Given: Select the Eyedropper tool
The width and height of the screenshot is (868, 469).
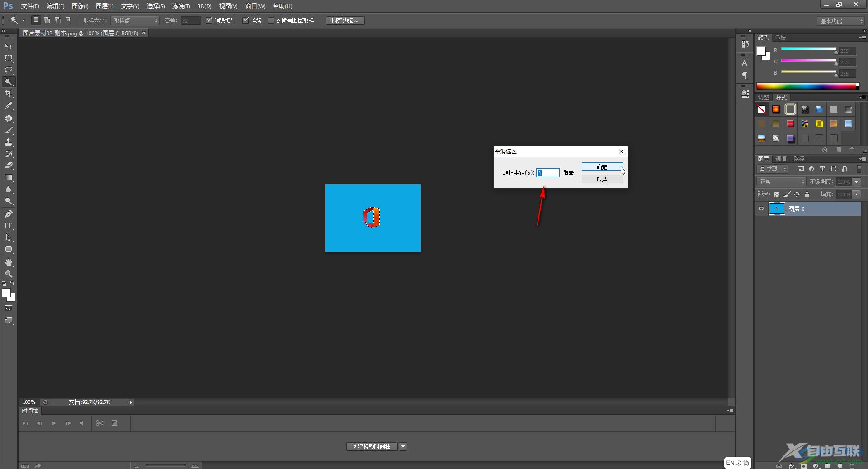Looking at the screenshot, I should click(9, 106).
